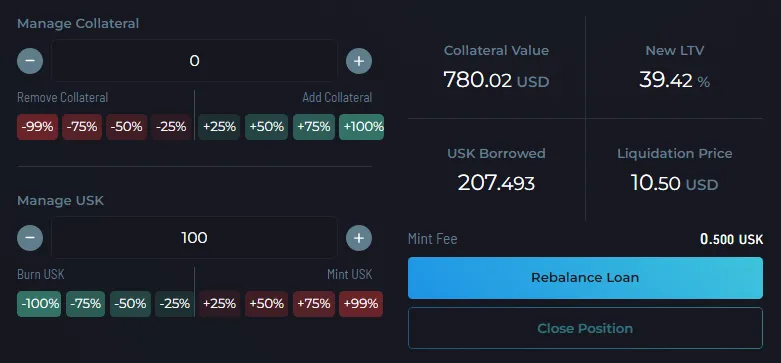Select -100% burn USK preset
Screen dimensions: 781x363
(39, 304)
